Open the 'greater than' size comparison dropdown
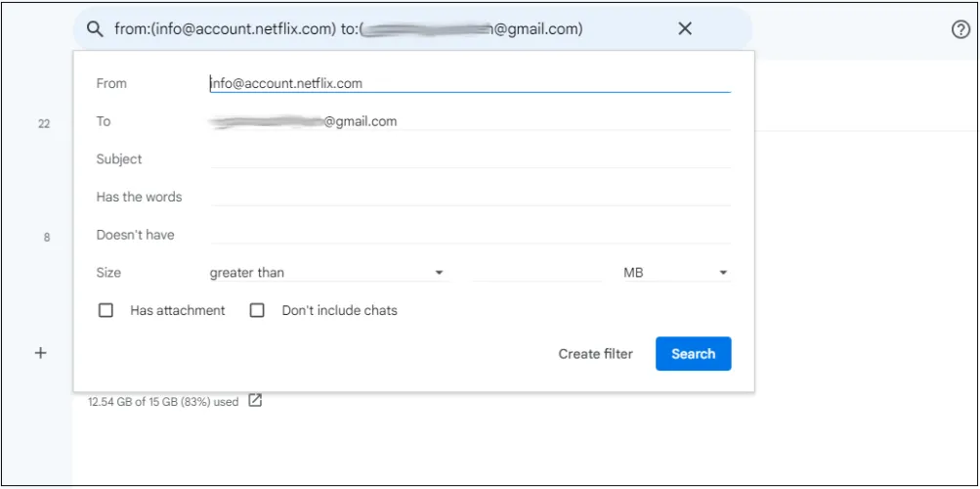This screenshot has width=980, height=489. point(327,273)
